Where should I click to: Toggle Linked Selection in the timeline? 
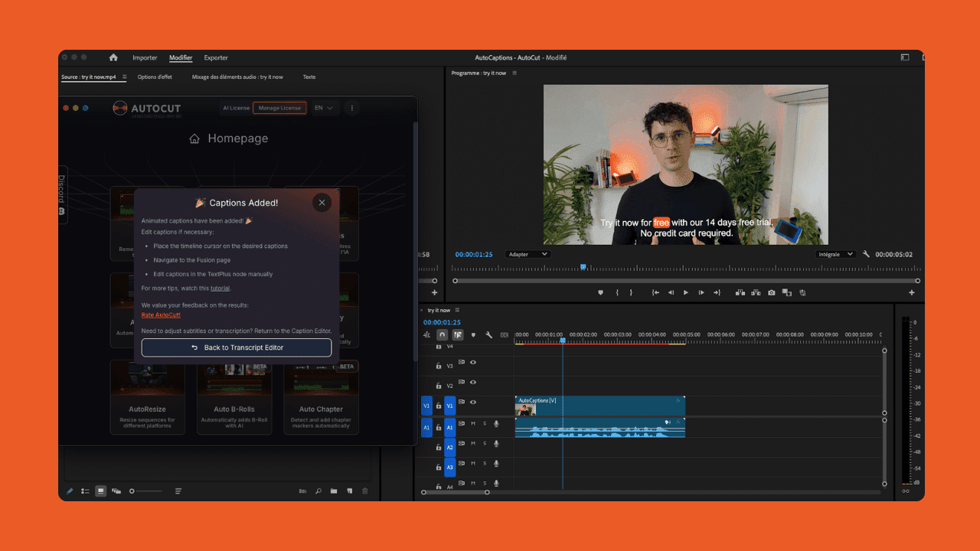[458, 334]
